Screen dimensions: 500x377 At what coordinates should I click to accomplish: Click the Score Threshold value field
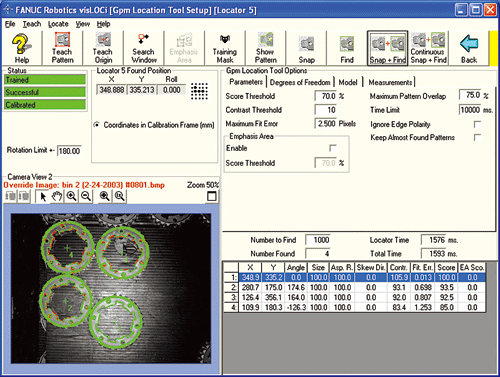tap(326, 96)
